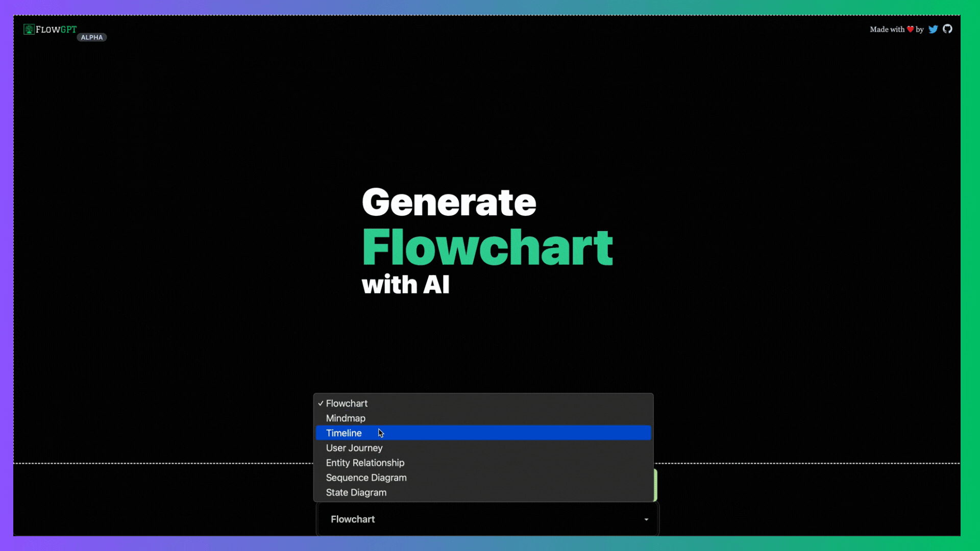The image size is (980, 551).
Task: Select Entity Relationship diagram
Action: [x=365, y=462]
